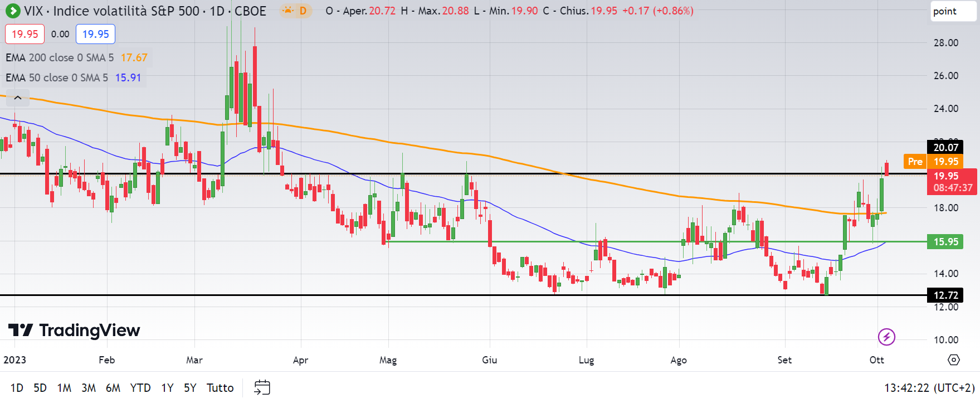Image resolution: width=980 pixels, height=403 pixels.
Task: Click the 20.07 black price label
Action: click(x=946, y=148)
